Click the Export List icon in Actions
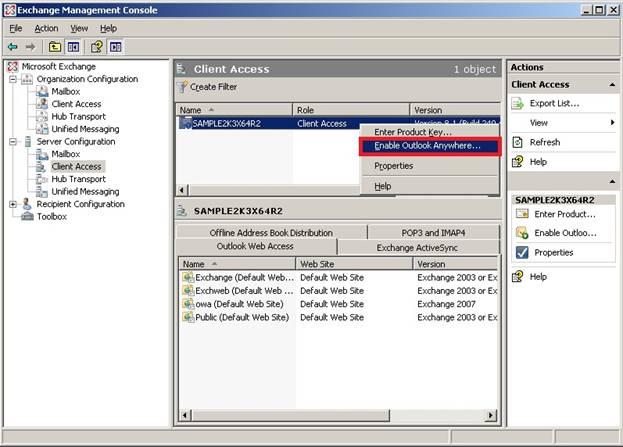 [520, 103]
